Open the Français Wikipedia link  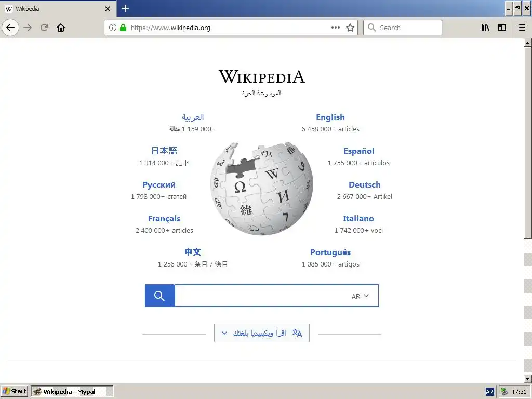pyautogui.click(x=164, y=219)
